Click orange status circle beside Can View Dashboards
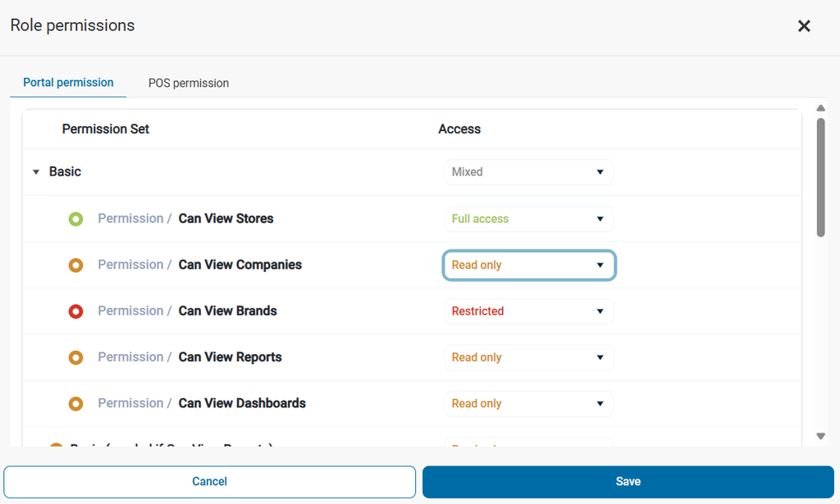 75,404
